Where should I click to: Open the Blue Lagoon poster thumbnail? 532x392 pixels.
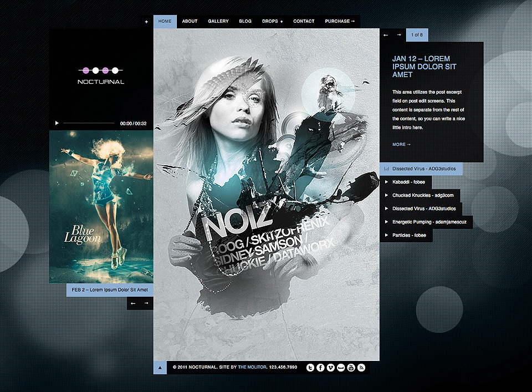click(101, 206)
